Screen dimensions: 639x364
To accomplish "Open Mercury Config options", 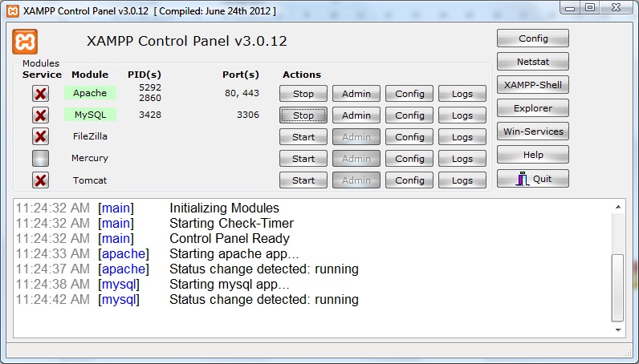I will [x=409, y=159].
